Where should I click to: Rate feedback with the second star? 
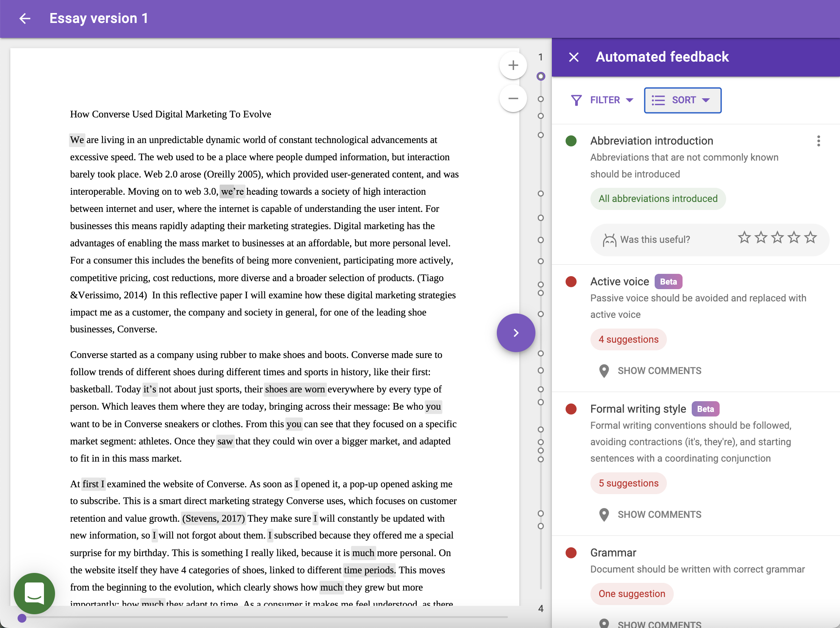pos(761,238)
